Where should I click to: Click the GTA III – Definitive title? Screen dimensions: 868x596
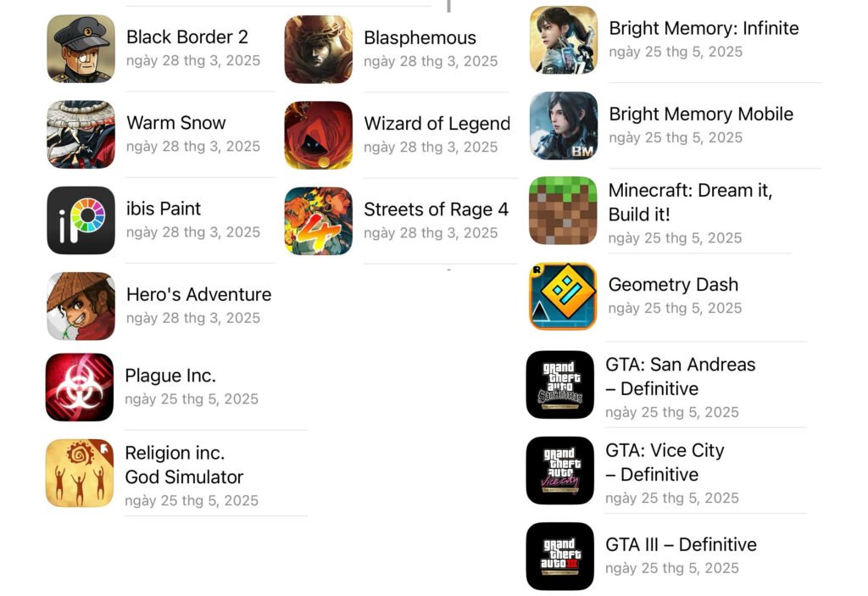[681, 544]
